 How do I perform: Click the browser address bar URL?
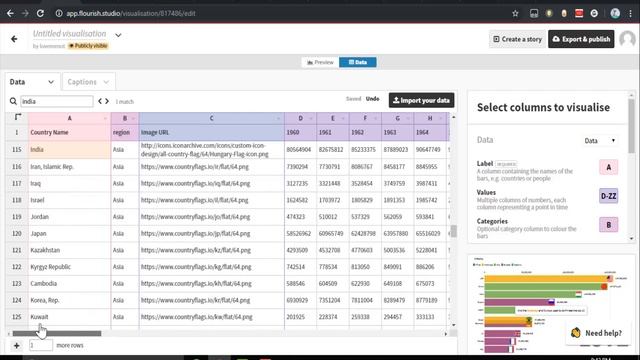click(131, 13)
